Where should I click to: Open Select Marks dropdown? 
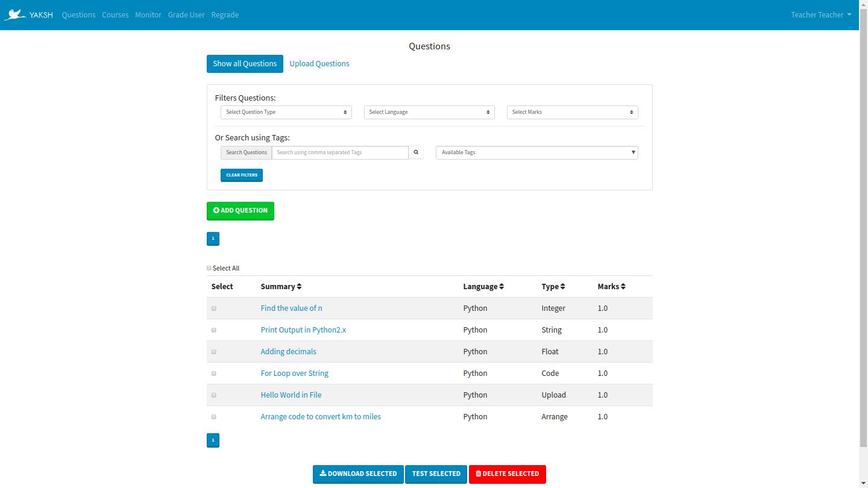coord(573,112)
